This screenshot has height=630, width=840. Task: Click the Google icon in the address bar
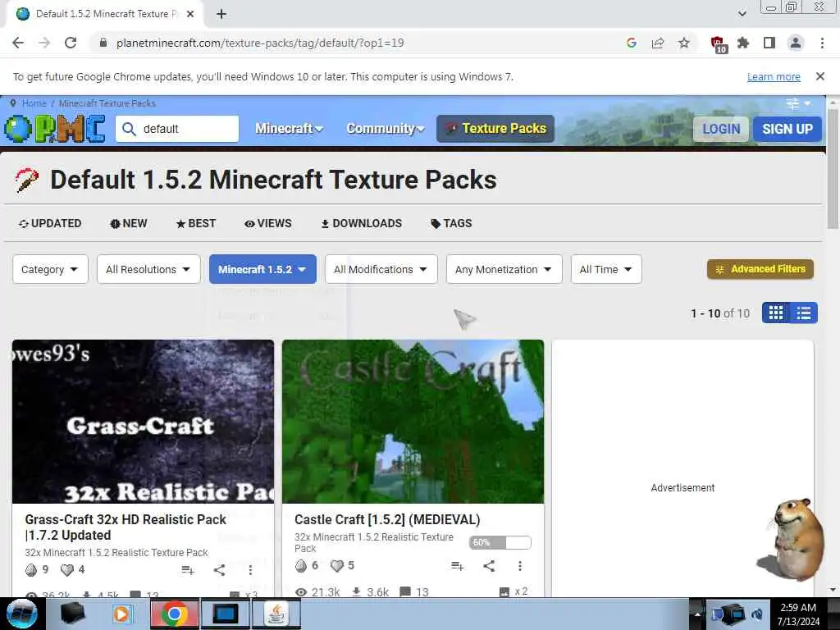(x=631, y=43)
